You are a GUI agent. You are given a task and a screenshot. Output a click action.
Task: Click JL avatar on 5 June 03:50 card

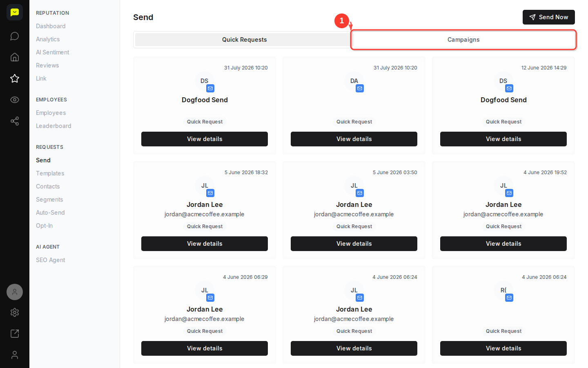pos(354,186)
